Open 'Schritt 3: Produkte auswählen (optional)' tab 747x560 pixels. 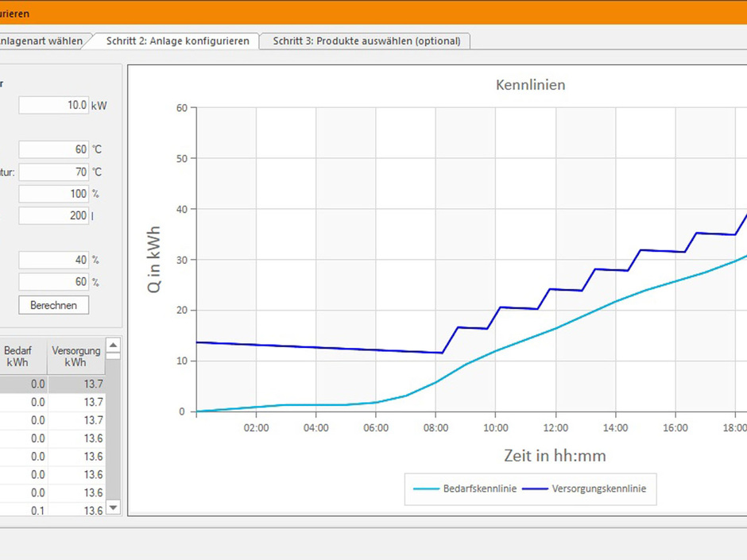click(366, 41)
